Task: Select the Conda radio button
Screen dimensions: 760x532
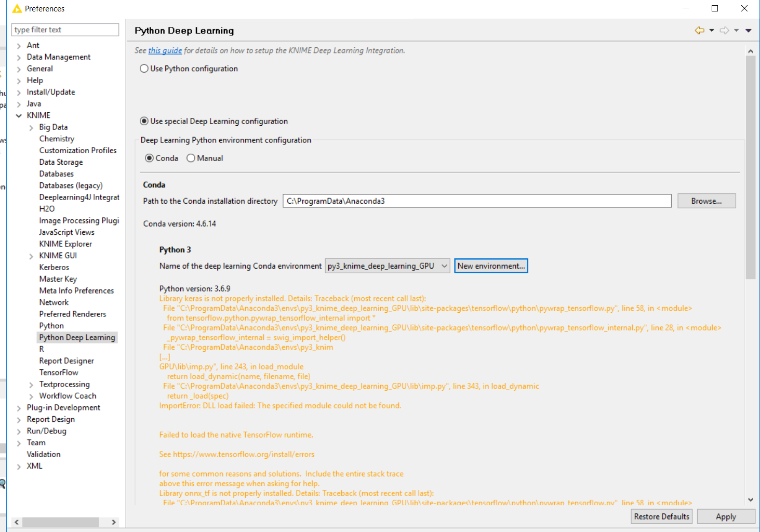Action: (150, 158)
